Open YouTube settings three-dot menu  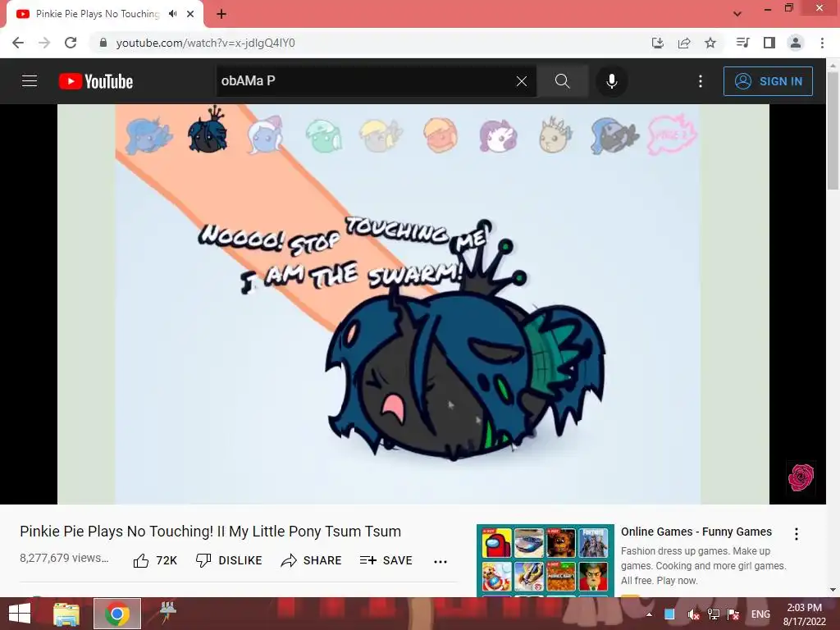click(x=701, y=81)
